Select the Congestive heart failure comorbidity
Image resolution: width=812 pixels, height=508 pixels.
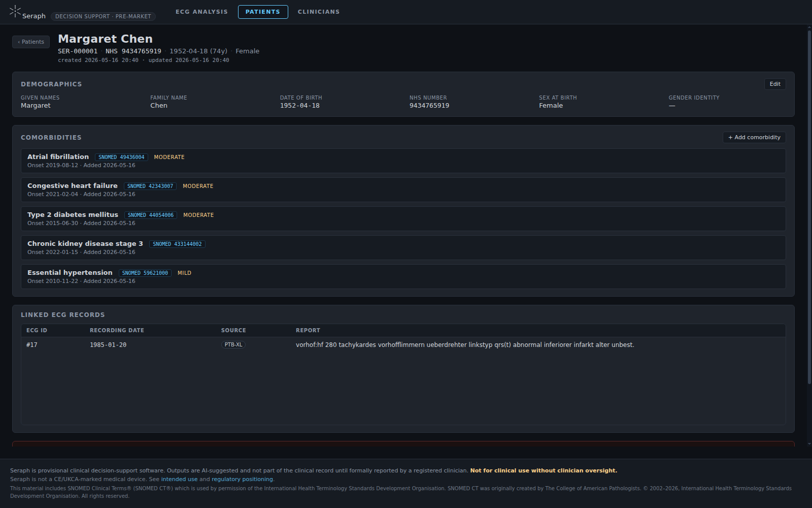[403, 189]
